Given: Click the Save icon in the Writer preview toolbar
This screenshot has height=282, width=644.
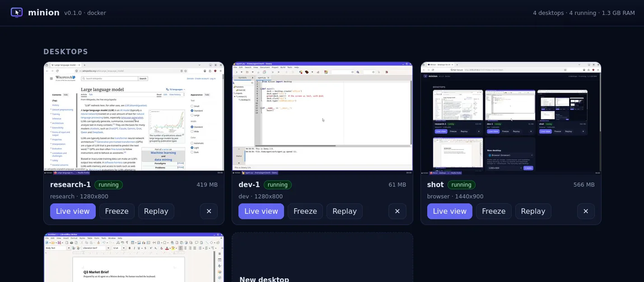Looking at the screenshot, I should coord(59,243).
